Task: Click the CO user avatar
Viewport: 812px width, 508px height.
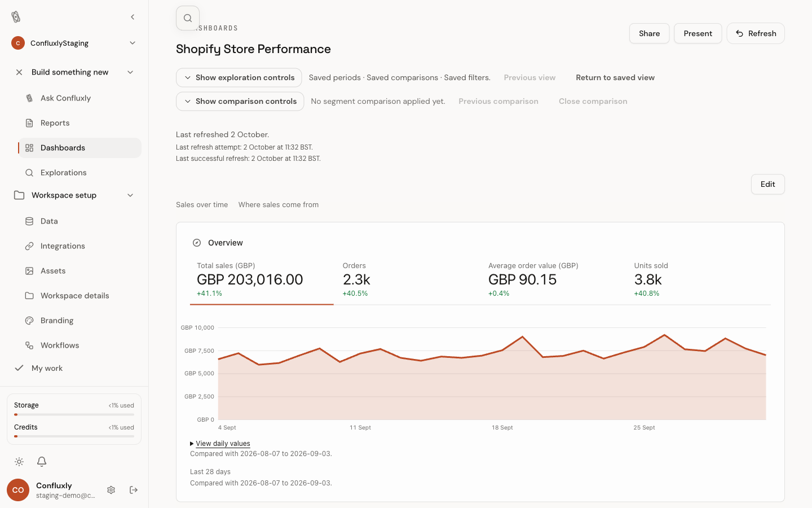Action: [18, 490]
